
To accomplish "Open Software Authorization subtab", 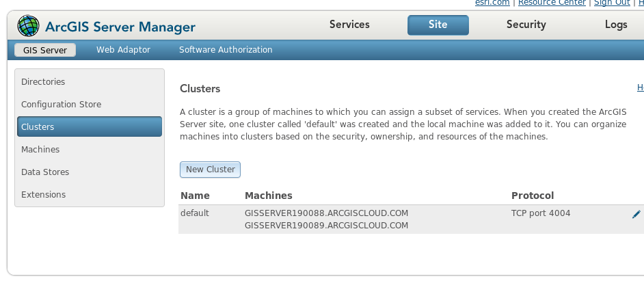I will point(226,50).
